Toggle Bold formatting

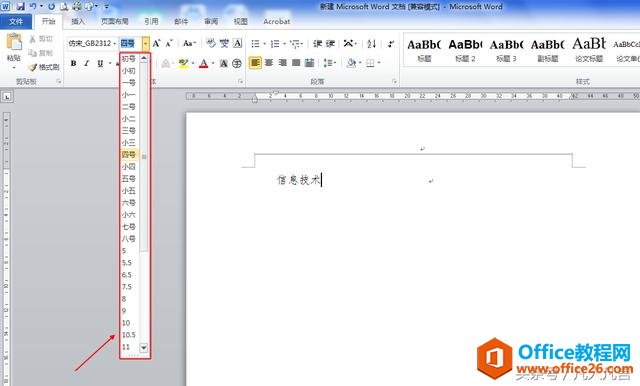(x=73, y=63)
